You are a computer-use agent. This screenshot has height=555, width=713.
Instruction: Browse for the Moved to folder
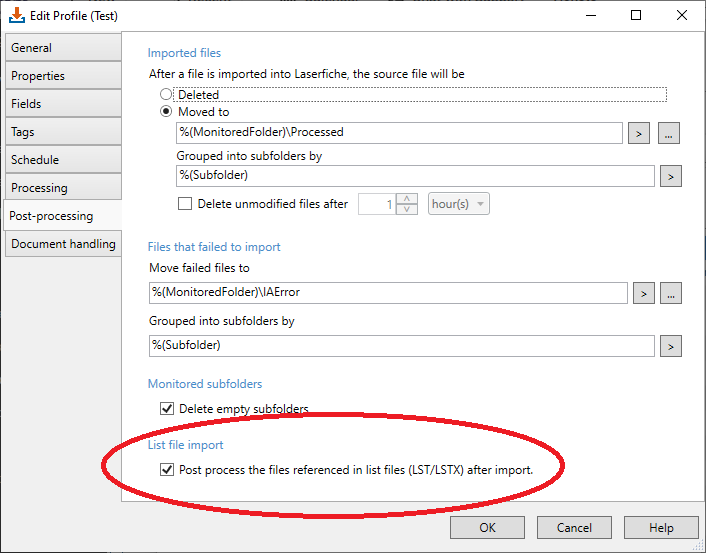coord(668,134)
